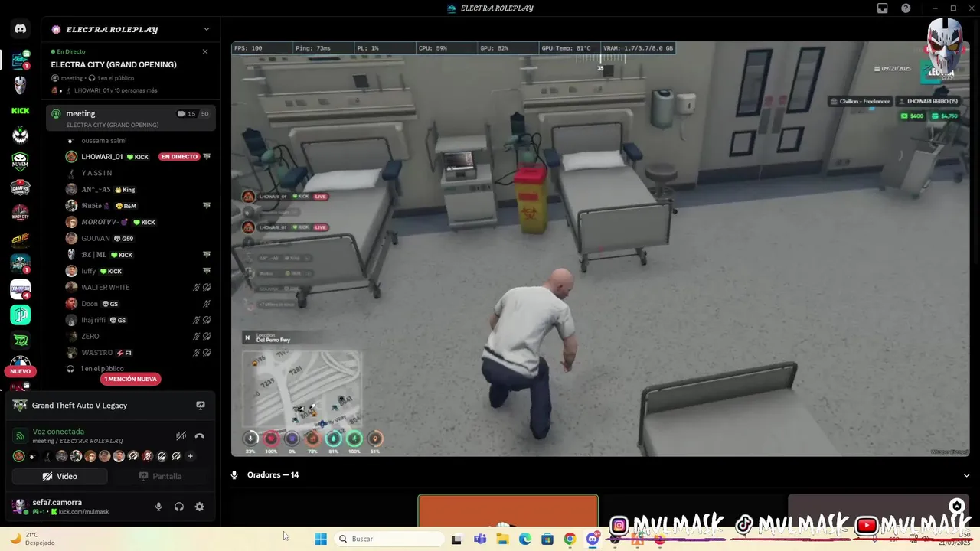Open the ELECTRA CITY (GRAND OPENING) event
Screen dimensions: 980x551
[x=113, y=64]
